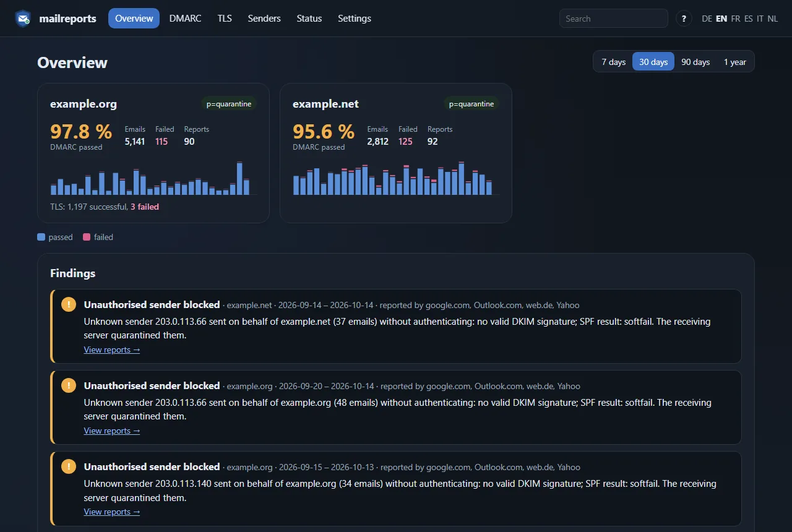Open the example.org domain card
792x532 pixels.
coord(153,153)
